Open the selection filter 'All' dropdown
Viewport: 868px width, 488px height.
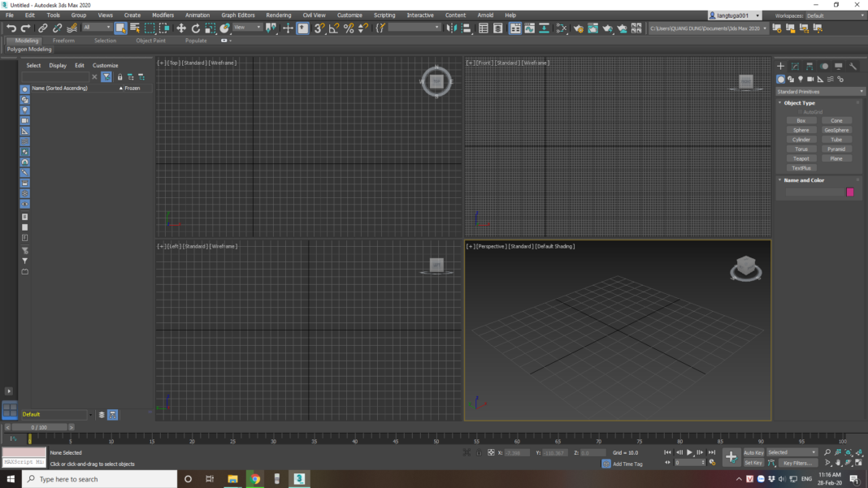(x=97, y=28)
